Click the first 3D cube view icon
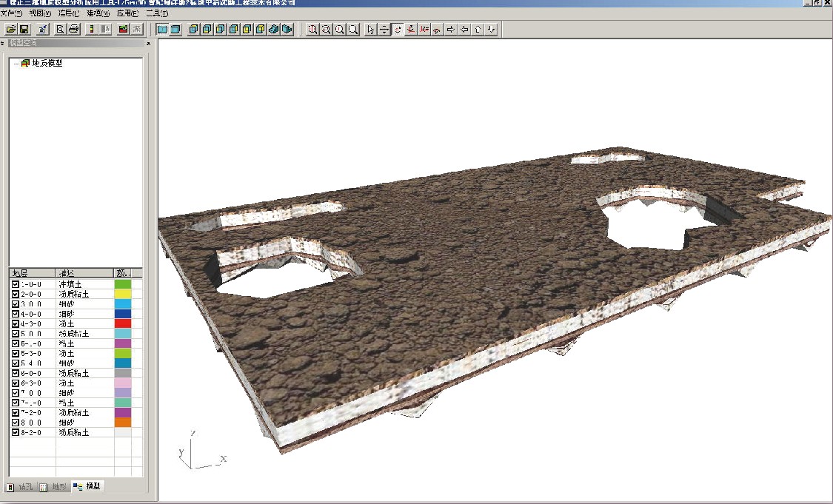 [193, 30]
